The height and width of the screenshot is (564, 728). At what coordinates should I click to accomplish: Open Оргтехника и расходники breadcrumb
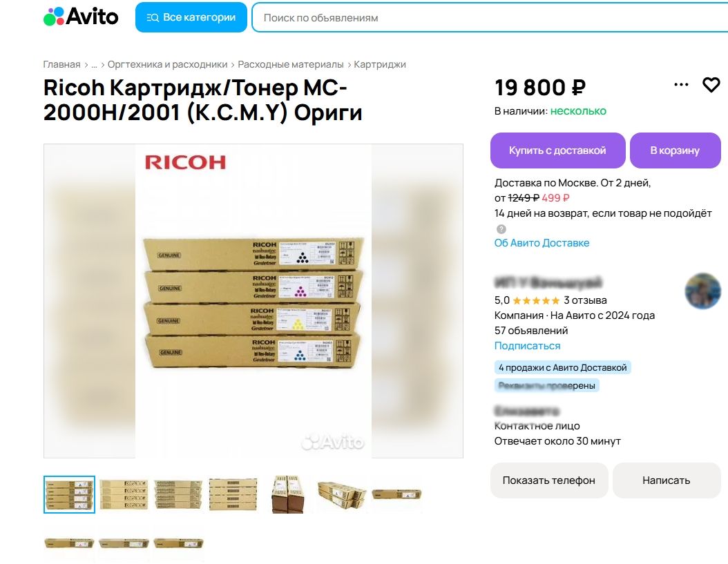[x=168, y=64]
